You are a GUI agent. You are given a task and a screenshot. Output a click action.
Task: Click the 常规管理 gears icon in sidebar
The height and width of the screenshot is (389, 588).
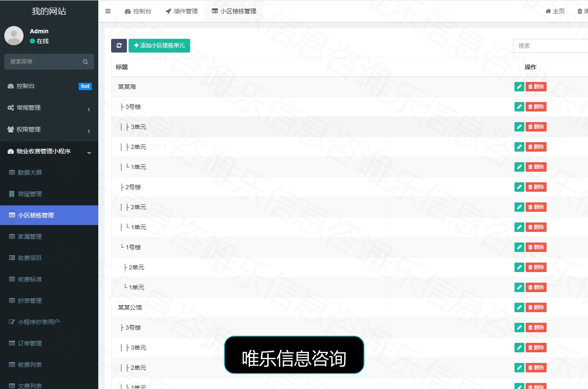coord(11,108)
